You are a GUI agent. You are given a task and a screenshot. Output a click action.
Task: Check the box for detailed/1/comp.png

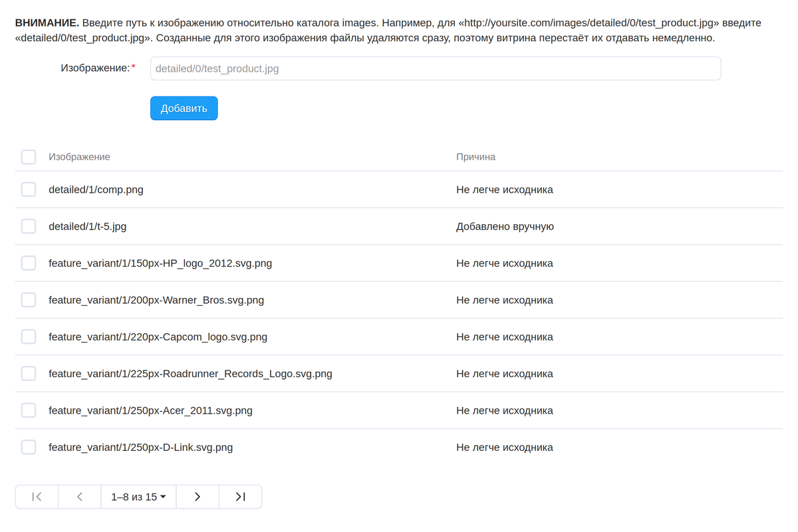[29, 190]
